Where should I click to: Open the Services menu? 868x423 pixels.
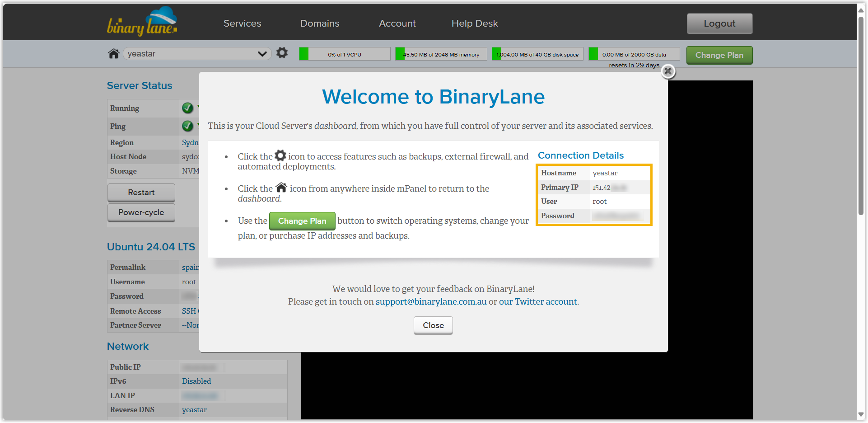(x=242, y=23)
